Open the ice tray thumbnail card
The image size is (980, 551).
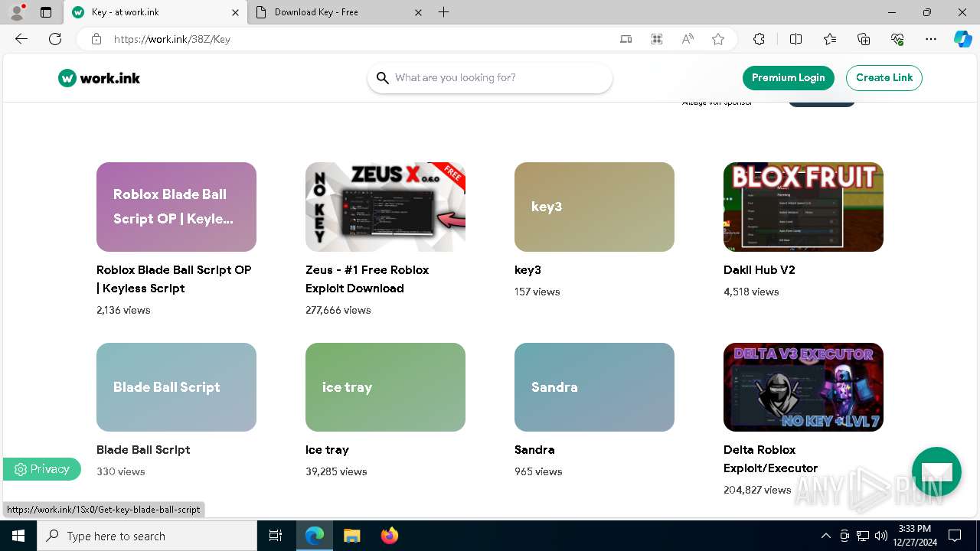(385, 387)
